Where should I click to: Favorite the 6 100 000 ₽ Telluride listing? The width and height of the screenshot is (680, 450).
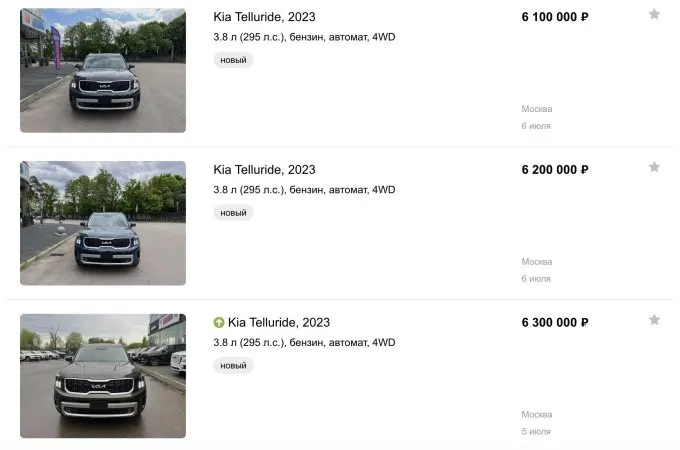point(654,15)
